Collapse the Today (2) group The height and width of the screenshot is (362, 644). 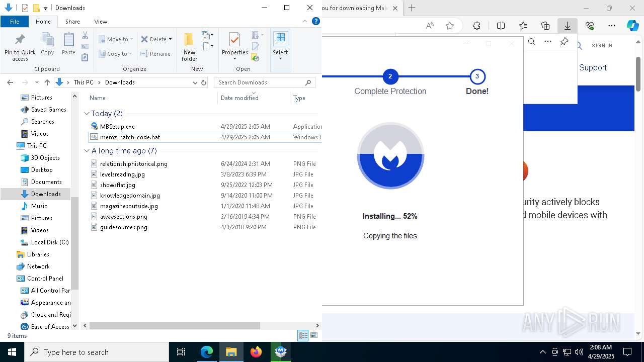pyautogui.click(x=87, y=114)
